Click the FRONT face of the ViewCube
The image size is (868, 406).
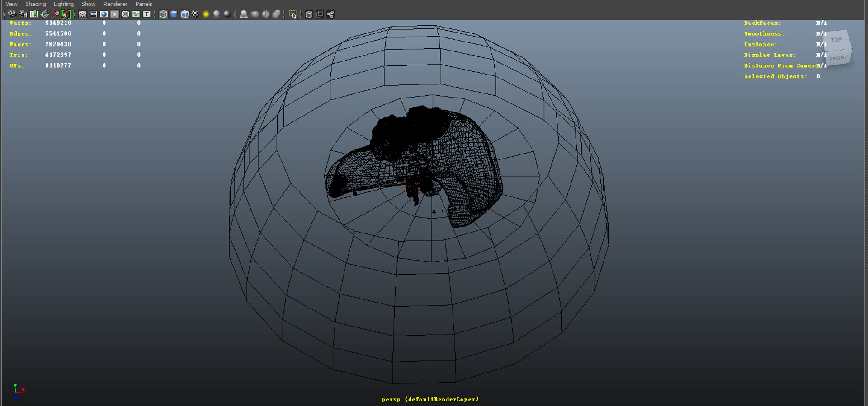[x=839, y=58]
